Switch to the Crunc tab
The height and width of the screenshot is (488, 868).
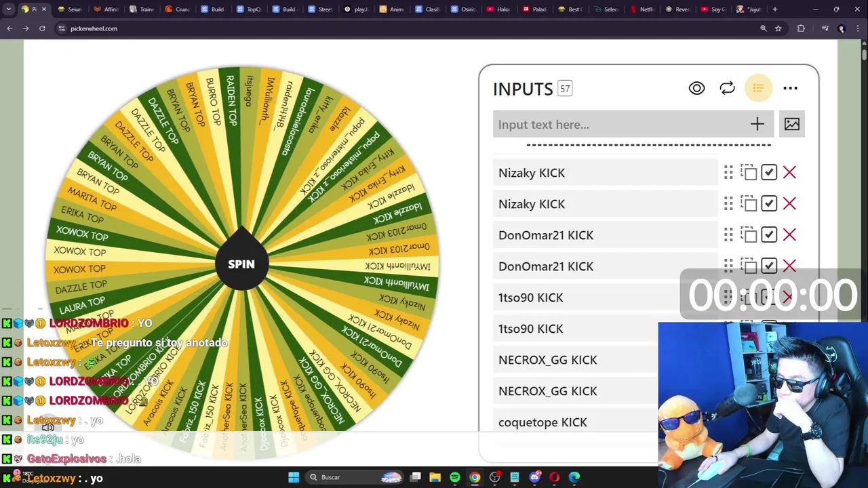(x=178, y=9)
